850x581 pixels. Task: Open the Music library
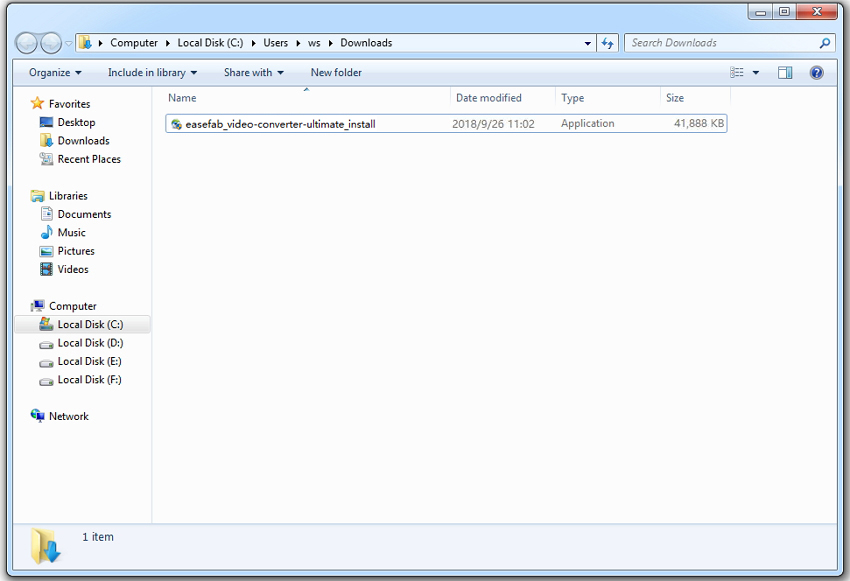click(x=72, y=233)
